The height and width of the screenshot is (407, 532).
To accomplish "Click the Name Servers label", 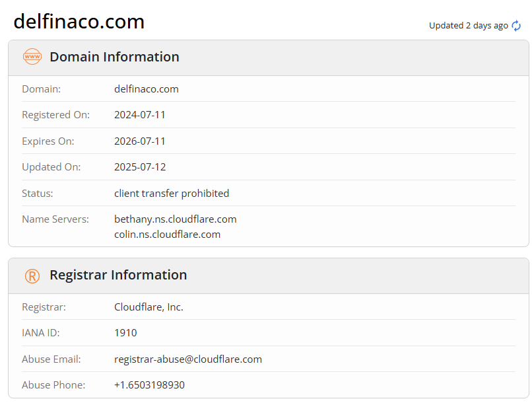I will (x=55, y=219).
